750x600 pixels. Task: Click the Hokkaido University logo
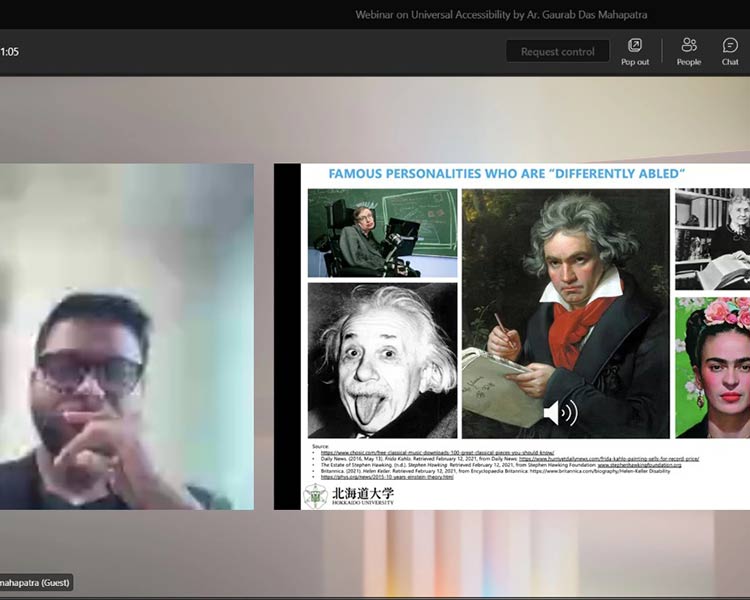pyautogui.click(x=349, y=496)
